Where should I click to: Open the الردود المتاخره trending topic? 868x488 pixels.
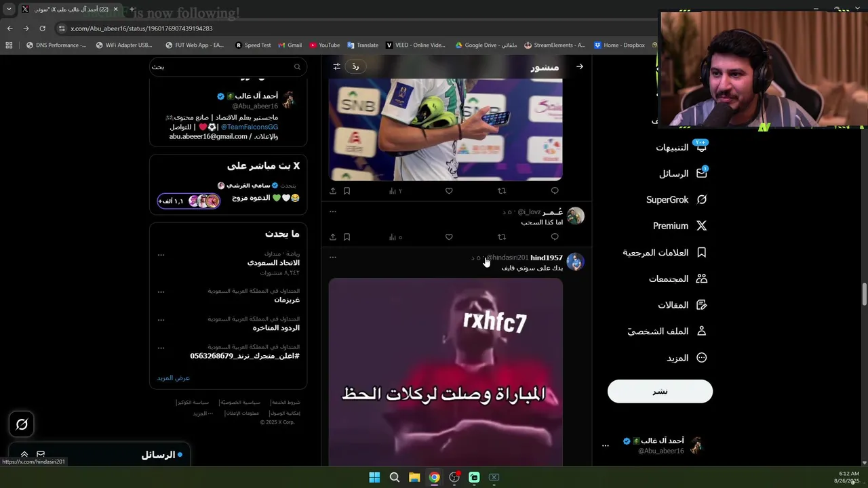pos(276,328)
